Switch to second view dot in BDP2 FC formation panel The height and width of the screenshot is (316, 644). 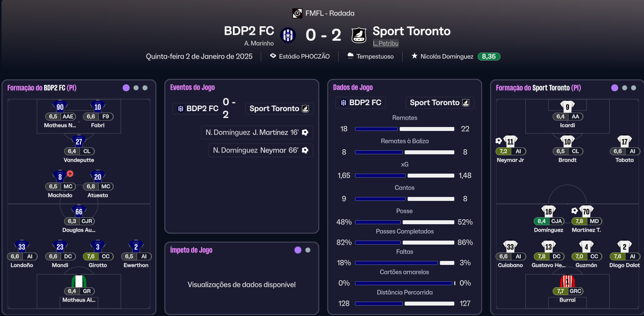coord(136,88)
